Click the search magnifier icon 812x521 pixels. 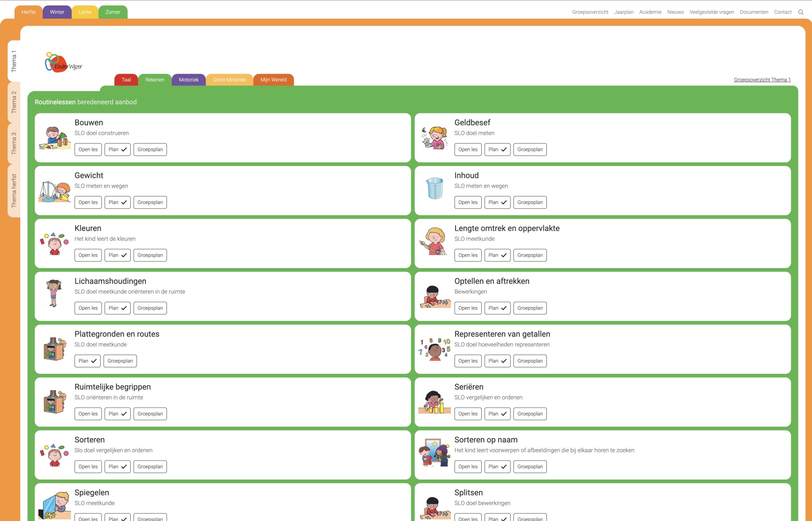point(801,12)
